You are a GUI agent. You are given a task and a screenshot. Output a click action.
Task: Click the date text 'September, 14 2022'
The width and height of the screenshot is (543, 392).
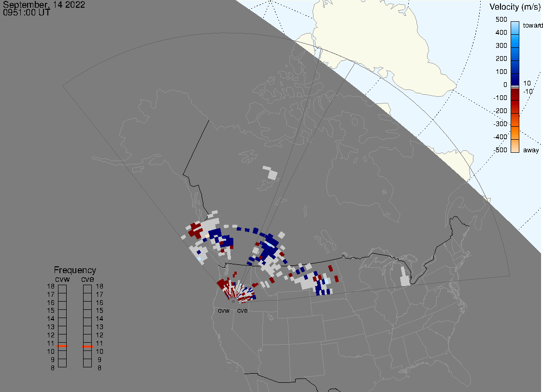44,4
